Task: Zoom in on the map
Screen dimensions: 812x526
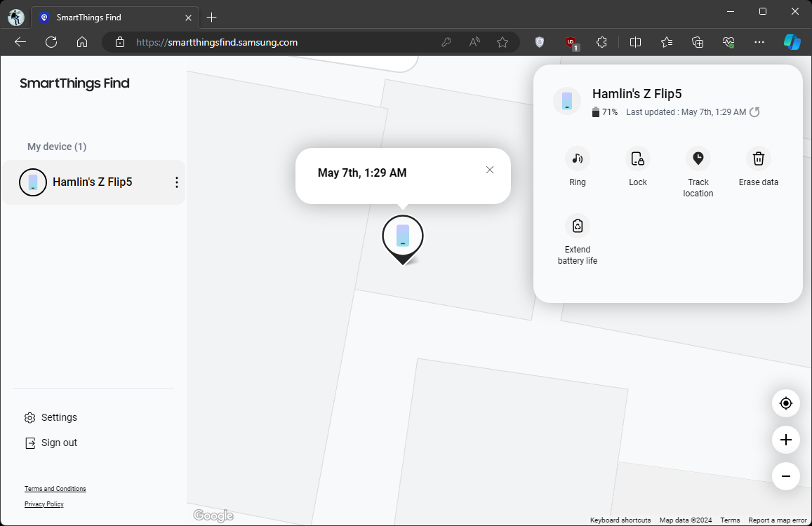Action: coord(785,440)
